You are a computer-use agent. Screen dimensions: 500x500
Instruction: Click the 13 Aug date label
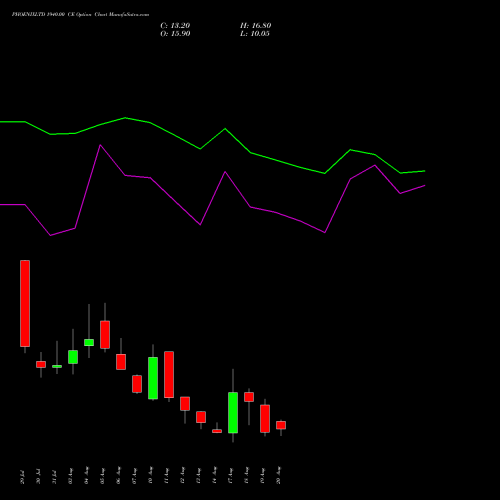click(198, 476)
